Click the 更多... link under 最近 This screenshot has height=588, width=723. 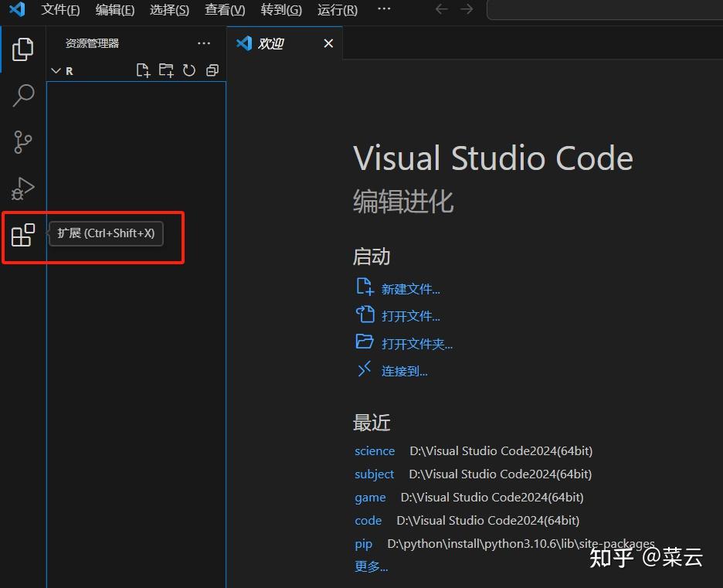tap(370, 566)
